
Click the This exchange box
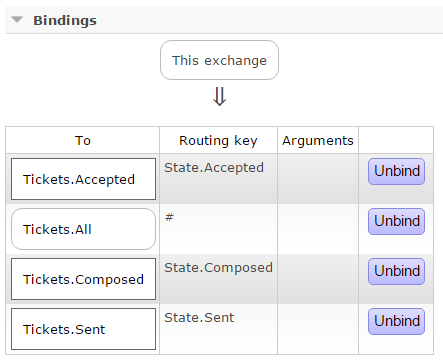219,60
